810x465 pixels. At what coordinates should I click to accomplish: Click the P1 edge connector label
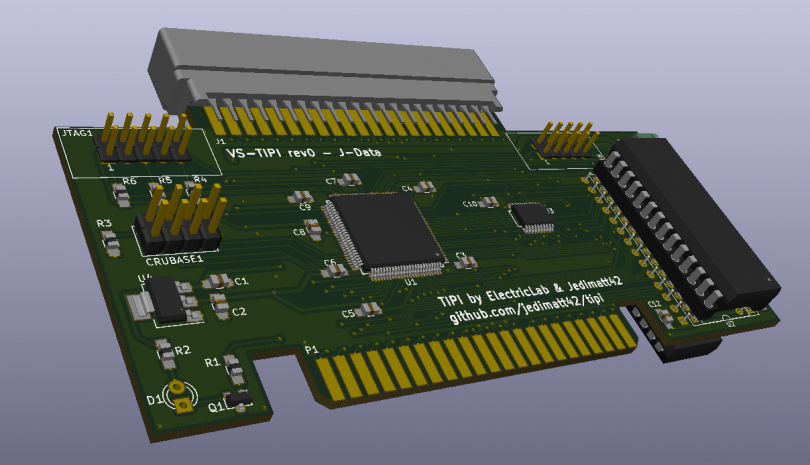(x=311, y=350)
